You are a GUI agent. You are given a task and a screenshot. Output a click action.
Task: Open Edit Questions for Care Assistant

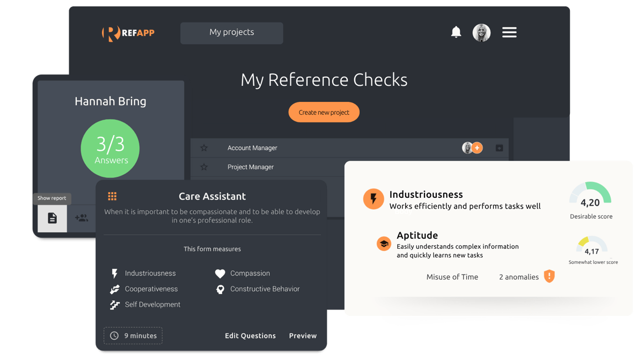pos(250,335)
